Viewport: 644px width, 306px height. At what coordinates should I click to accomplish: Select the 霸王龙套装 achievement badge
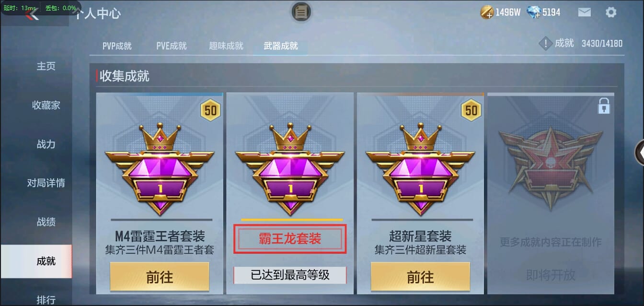point(289,168)
